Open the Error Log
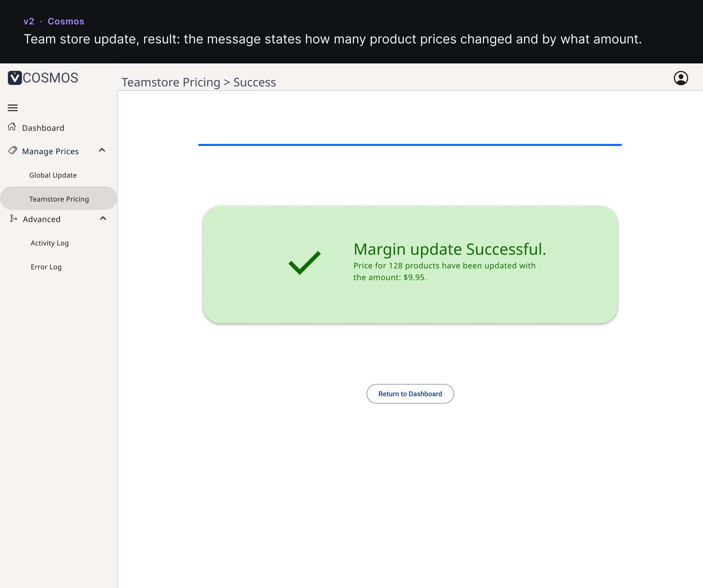This screenshot has height=588, width=703. pyautogui.click(x=46, y=267)
